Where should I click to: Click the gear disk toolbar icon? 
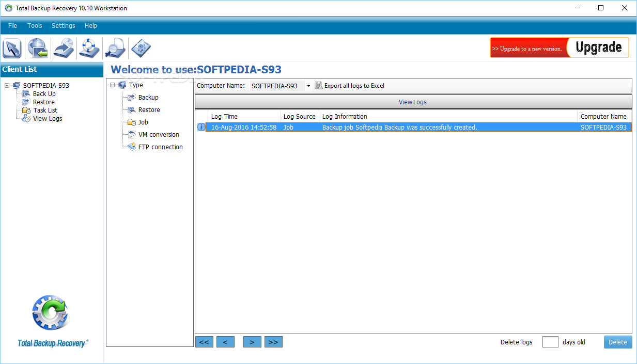(x=141, y=49)
